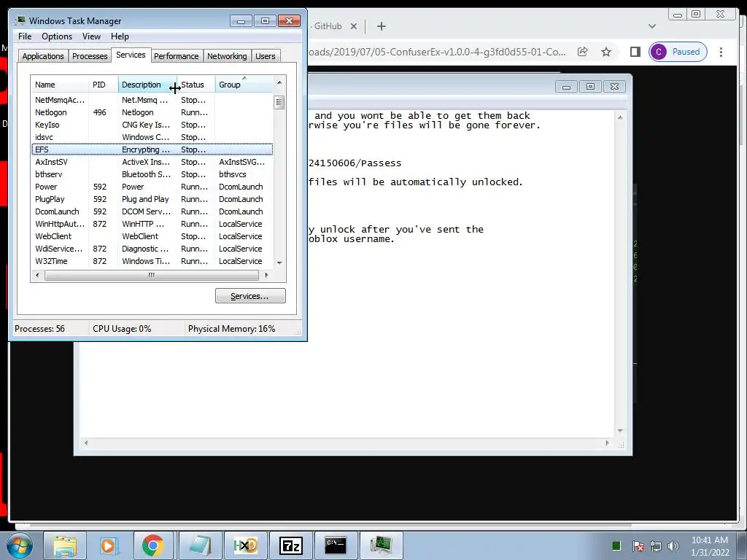
Task: Click the Chrome address bar URL
Action: [x=438, y=52]
